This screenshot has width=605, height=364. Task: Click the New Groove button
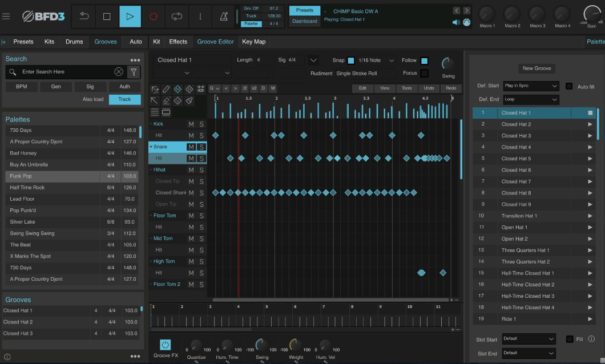click(x=537, y=68)
